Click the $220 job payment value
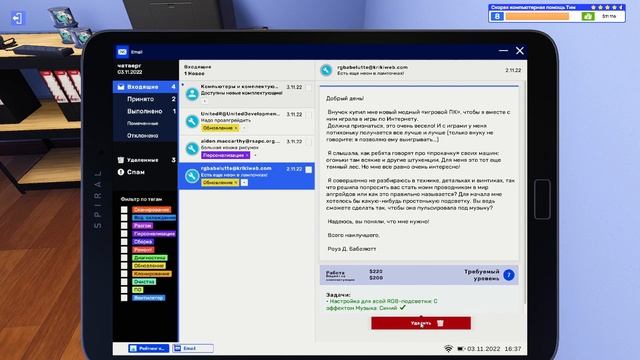640x360 pixels. tap(376, 271)
